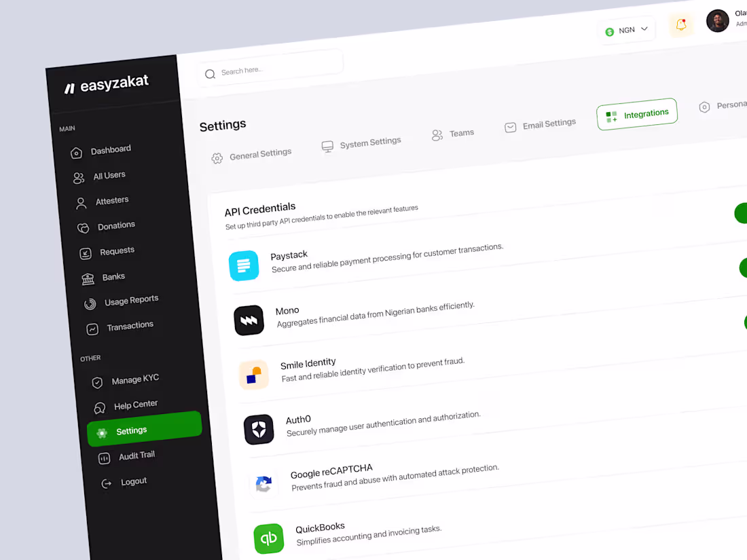Click the QuickBooks integration icon
The image size is (747, 560).
[269, 538]
